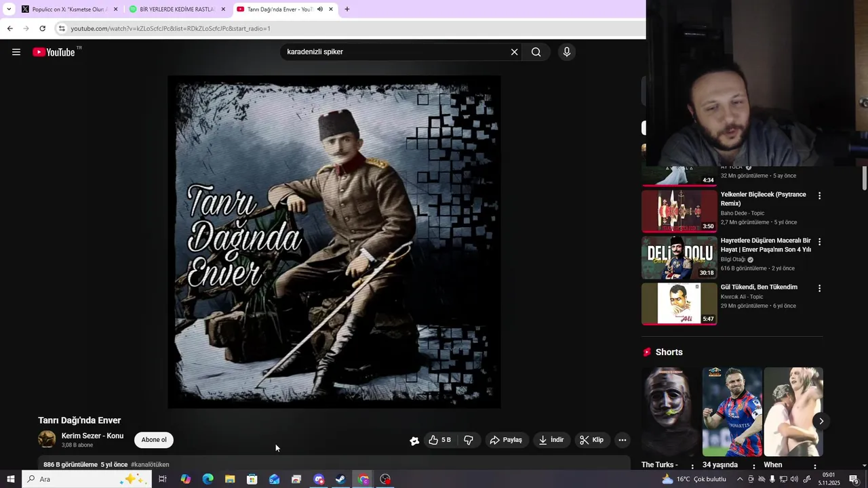The width and height of the screenshot is (868, 488).
Task: Open the YouTube guide hamburger menu
Action: click(16, 52)
